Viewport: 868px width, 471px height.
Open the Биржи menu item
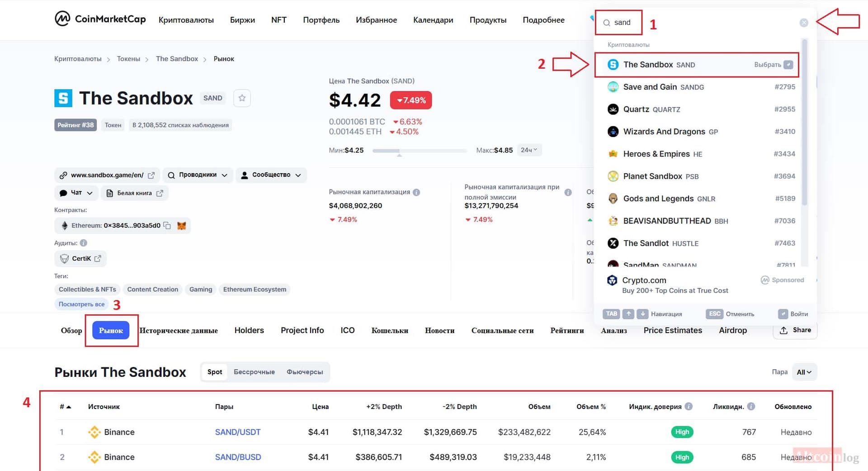tap(242, 20)
